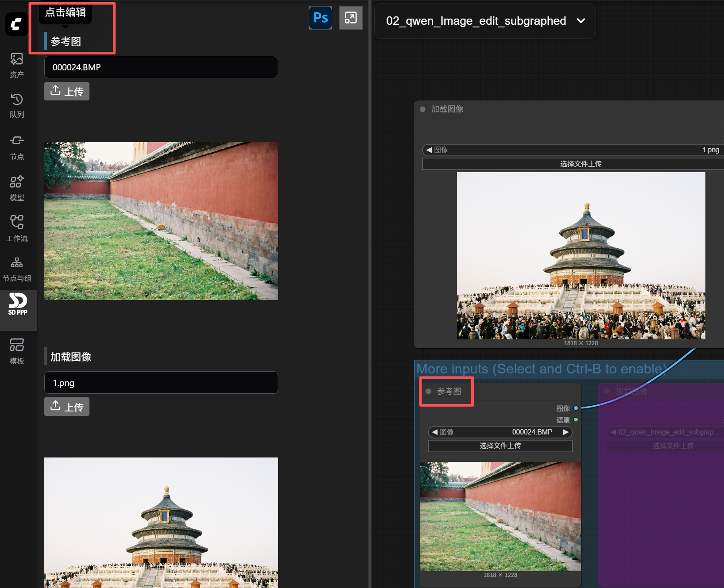Viewport: 724px width, 588px height.
Task: Click the Photoshop Ps icon button
Action: click(320, 18)
